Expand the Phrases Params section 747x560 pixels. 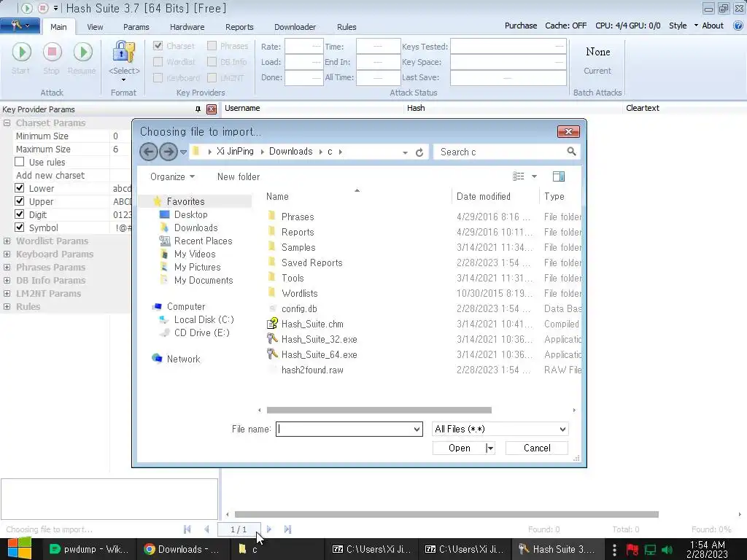7,267
